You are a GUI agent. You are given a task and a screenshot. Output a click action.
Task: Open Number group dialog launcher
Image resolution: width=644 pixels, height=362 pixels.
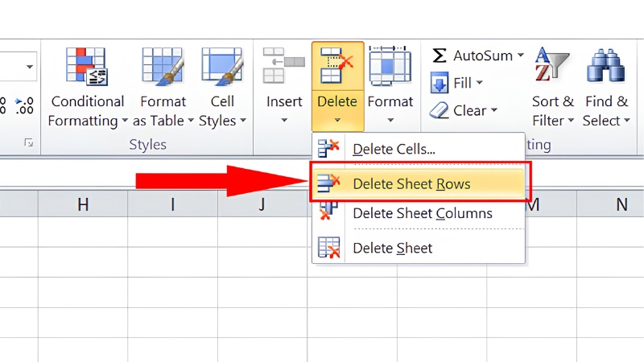pos(28,142)
